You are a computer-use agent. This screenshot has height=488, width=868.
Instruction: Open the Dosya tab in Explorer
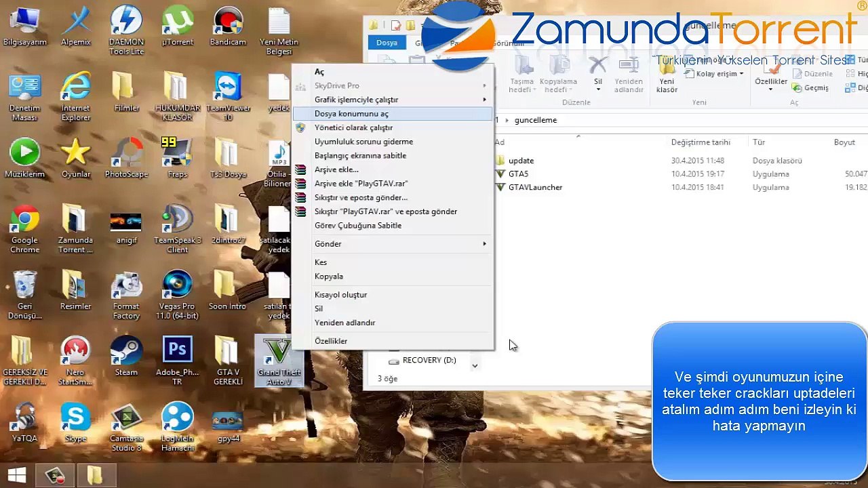(387, 43)
